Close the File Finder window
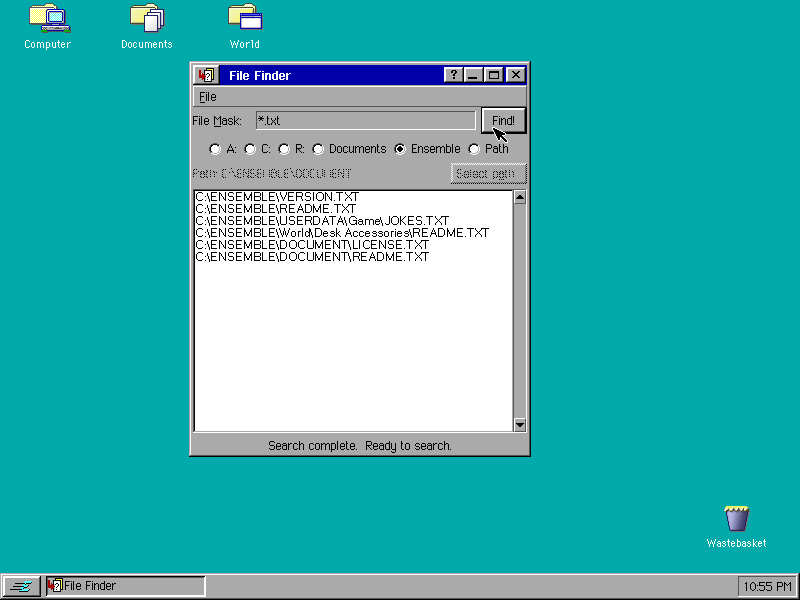 515,75
